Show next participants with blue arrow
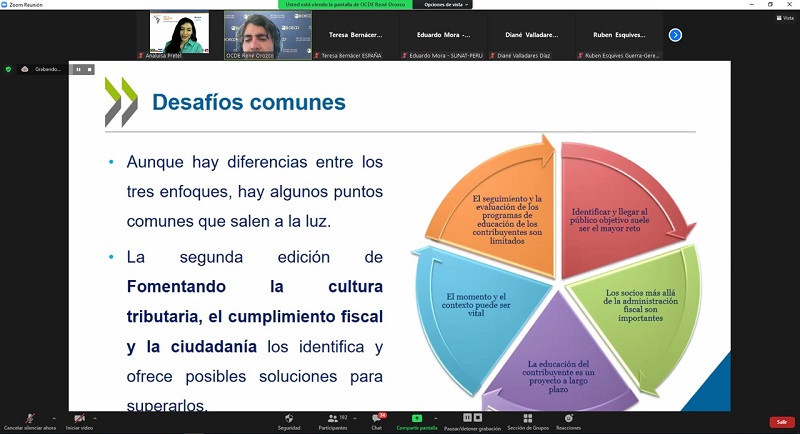The image size is (800, 434). (x=675, y=35)
